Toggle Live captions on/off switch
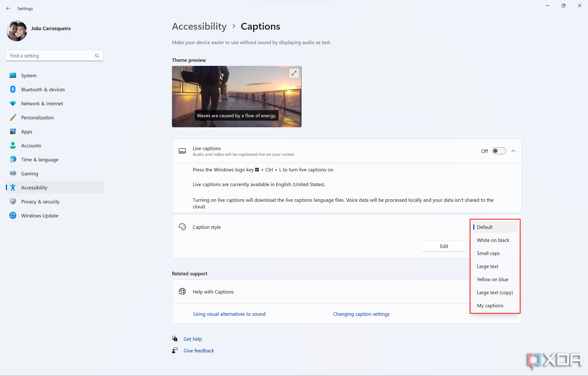Viewport: 588px width, 376px height. click(499, 151)
